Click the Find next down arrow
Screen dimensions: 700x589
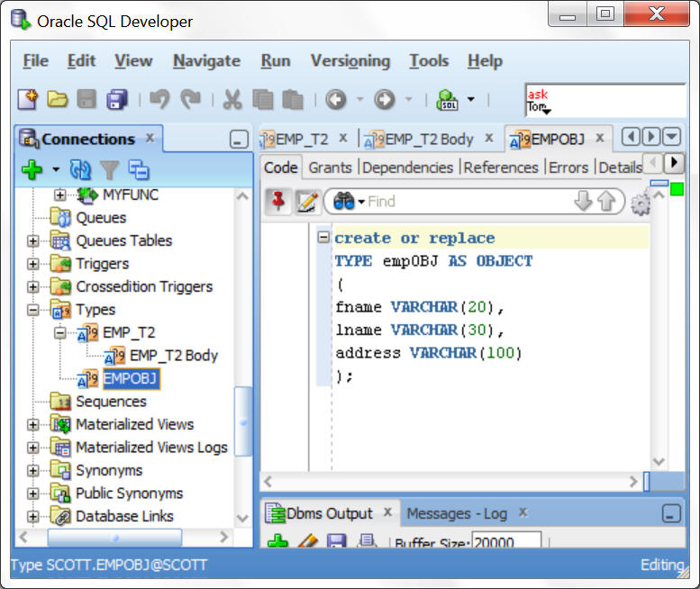point(583,201)
